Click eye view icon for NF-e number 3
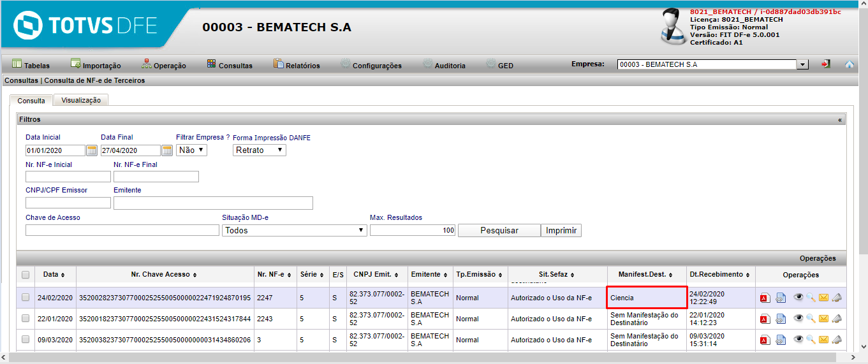This screenshot has width=868, height=364. point(798,339)
